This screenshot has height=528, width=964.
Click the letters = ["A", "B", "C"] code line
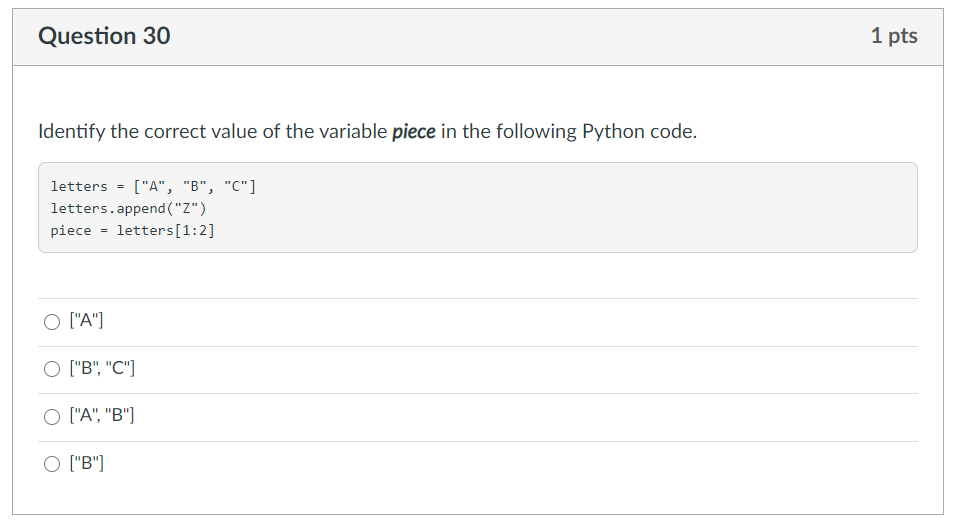(x=153, y=186)
